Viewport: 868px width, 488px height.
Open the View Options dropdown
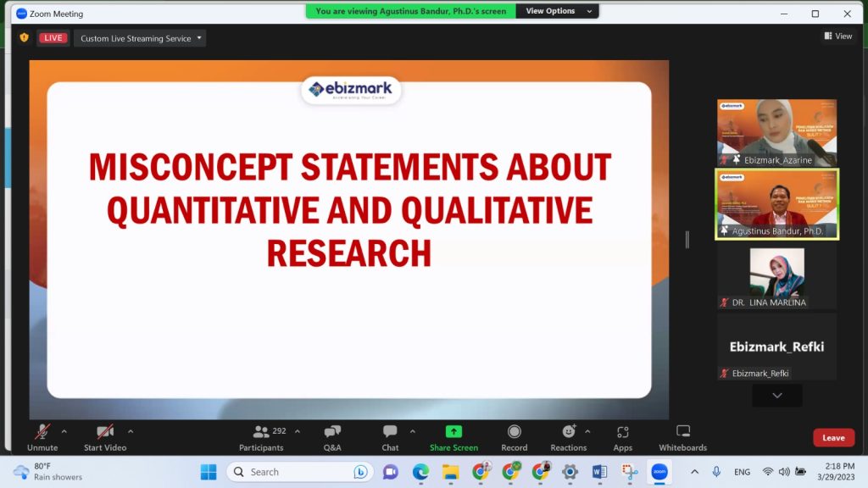click(556, 11)
